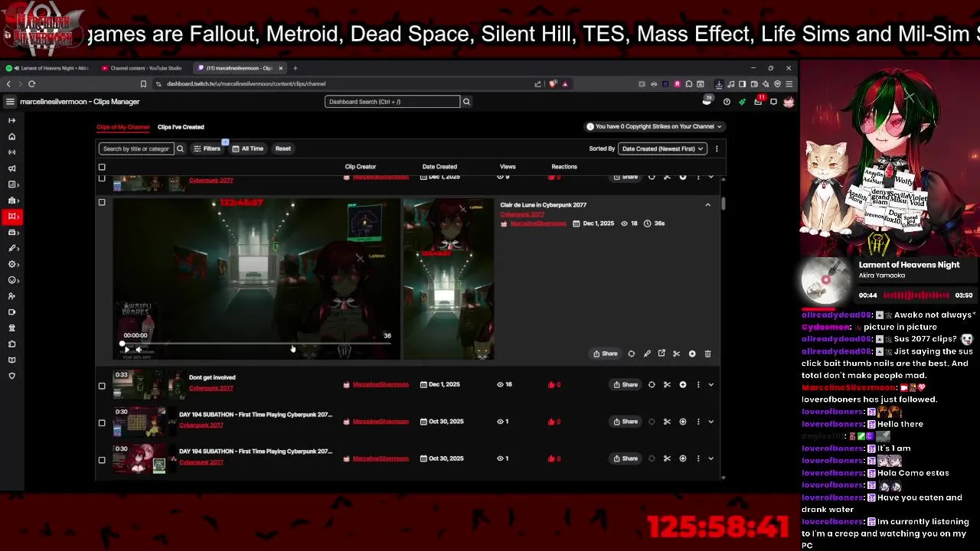Delete the Clair de Lune clip via trash icon
980x551 pixels.
pyautogui.click(x=707, y=354)
